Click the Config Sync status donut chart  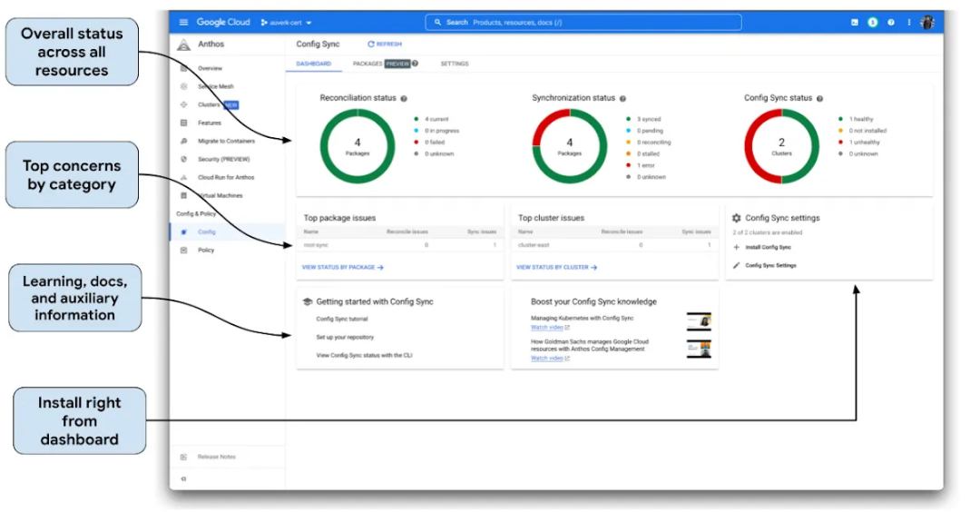781,146
